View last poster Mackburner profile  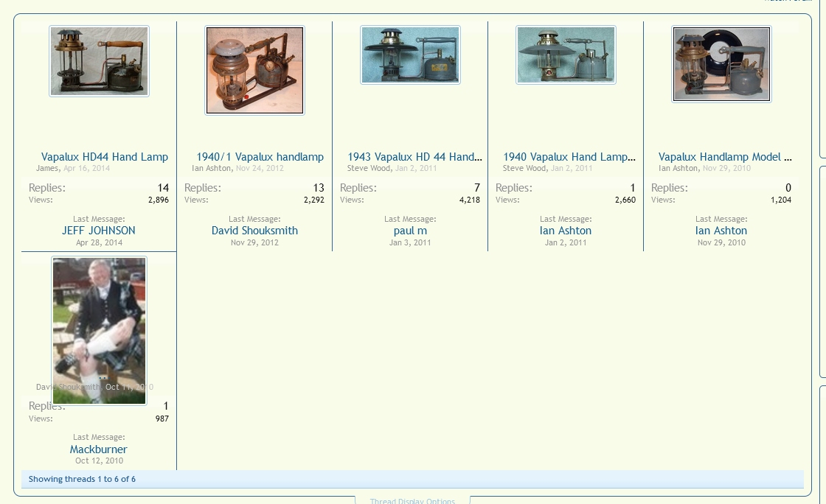(99, 449)
